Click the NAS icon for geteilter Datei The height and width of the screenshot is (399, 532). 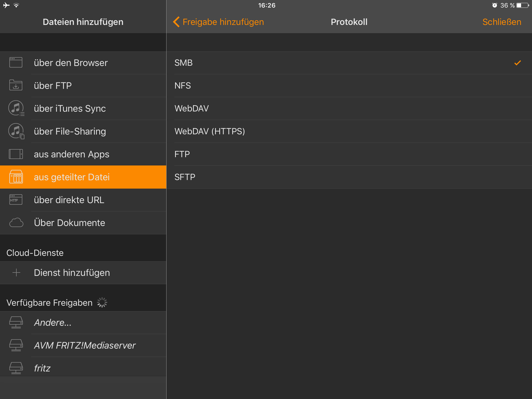click(x=16, y=177)
